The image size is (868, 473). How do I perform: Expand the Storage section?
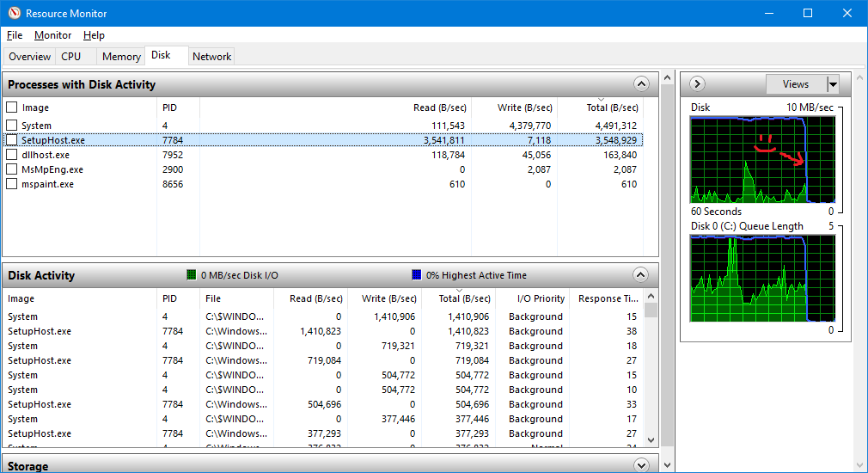tap(641, 464)
